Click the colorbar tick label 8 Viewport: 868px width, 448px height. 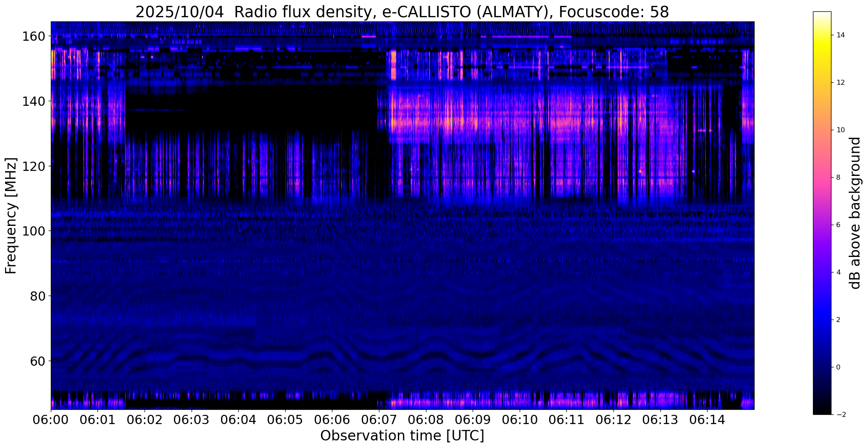(x=839, y=178)
